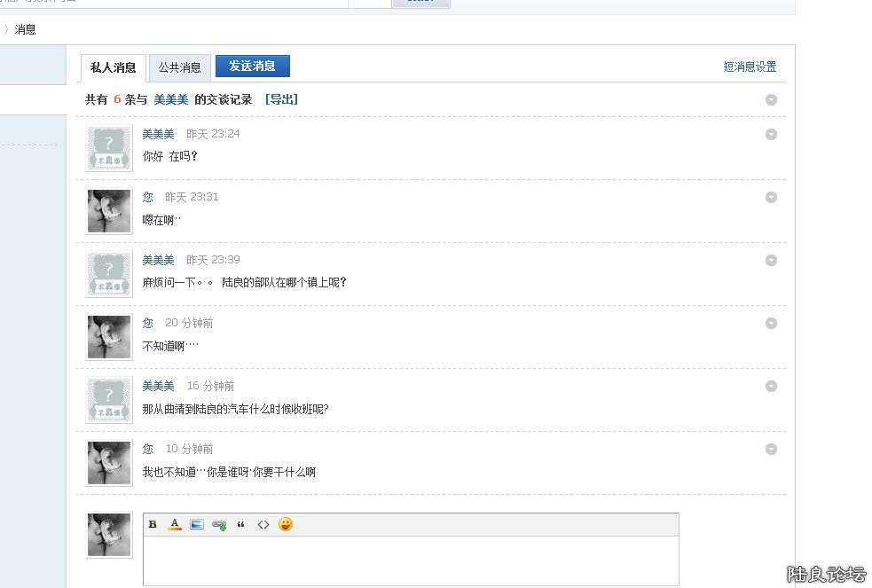This screenshot has height=588, width=872.
Task: Insert a quote block via the quote icon
Action: [x=240, y=524]
